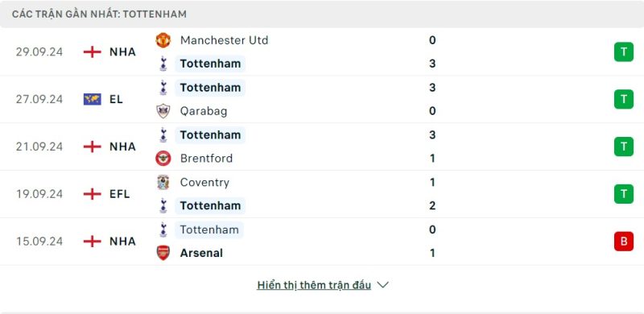644x314 pixels.
Task: Click the 15.09.24 match date
Action: [39, 242]
